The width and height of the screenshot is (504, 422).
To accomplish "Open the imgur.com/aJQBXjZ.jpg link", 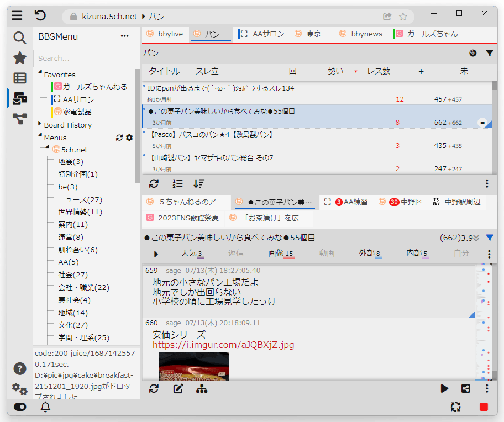I will (223, 345).
